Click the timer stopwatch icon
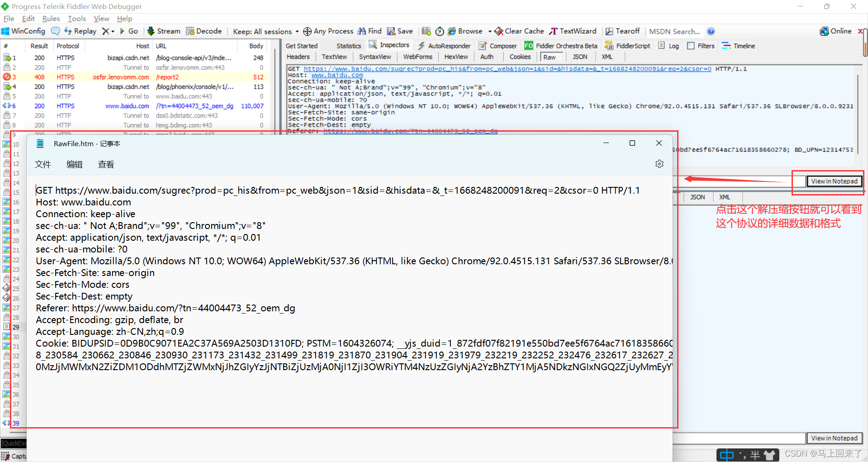This screenshot has height=462, width=868. click(440, 31)
